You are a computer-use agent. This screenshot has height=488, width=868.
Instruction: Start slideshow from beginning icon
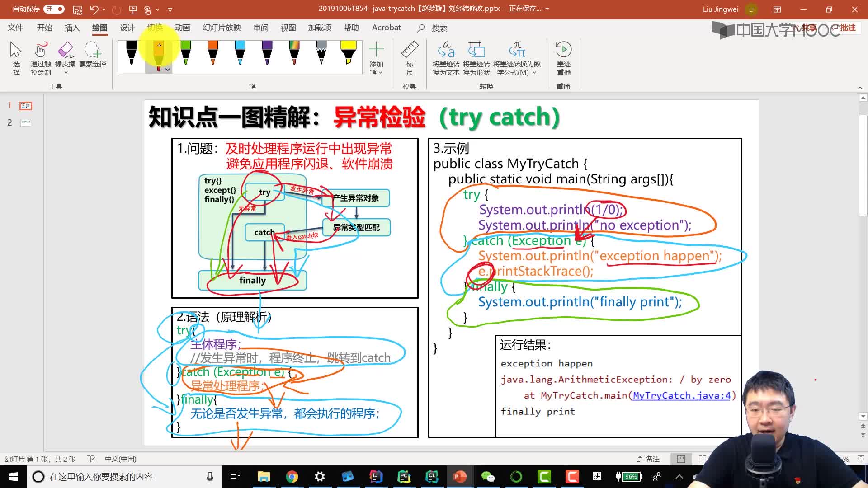(x=133, y=9)
